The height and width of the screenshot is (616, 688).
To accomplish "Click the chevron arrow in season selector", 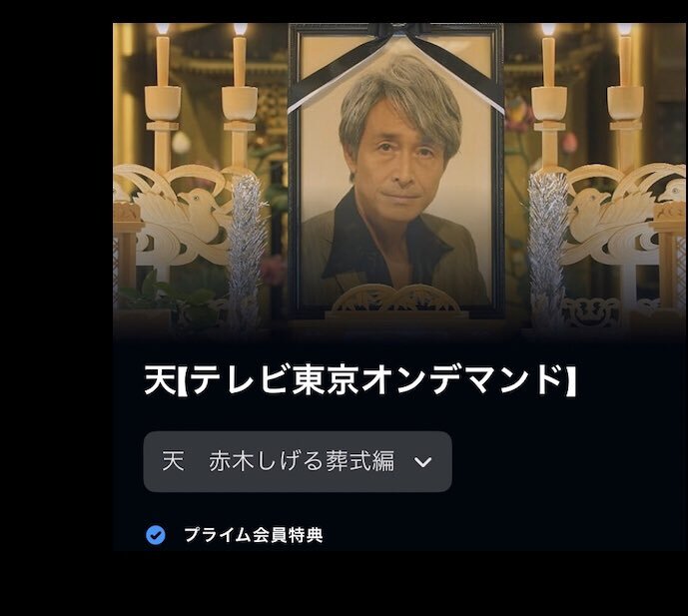I will [423, 462].
